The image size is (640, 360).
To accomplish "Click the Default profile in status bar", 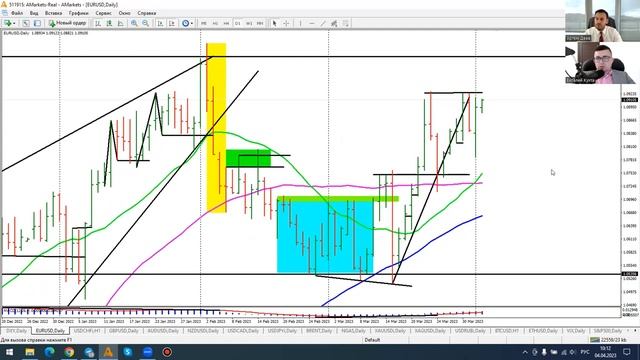I will [372, 340].
